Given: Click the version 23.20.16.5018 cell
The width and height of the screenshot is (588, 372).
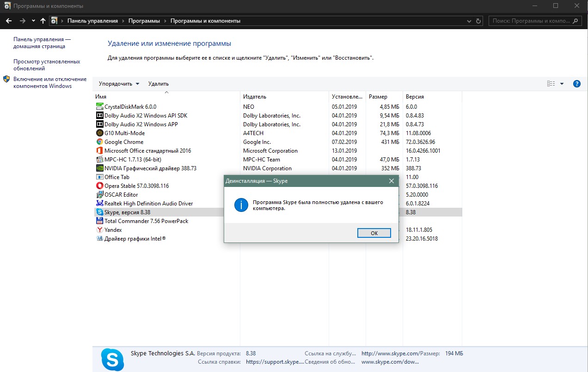Looking at the screenshot, I should tap(422, 239).
